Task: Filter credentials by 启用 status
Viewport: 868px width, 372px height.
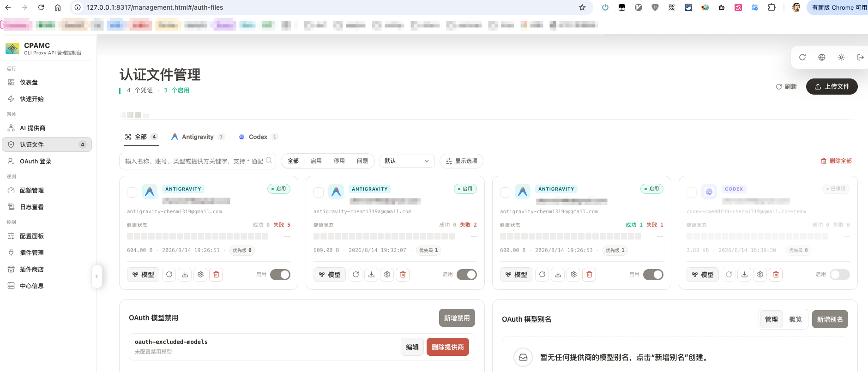Action: (x=316, y=161)
